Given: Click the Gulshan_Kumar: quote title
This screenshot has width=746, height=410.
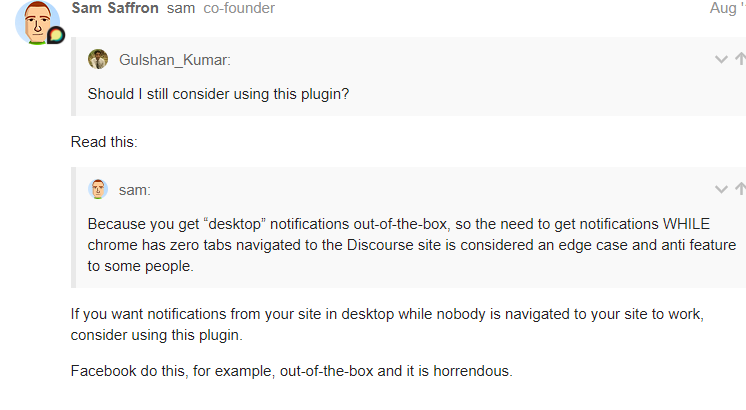Looking at the screenshot, I should [175, 60].
